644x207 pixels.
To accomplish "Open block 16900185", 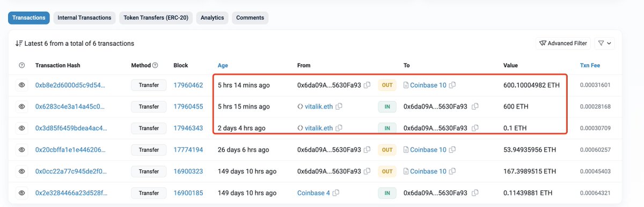I will pos(188,192).
